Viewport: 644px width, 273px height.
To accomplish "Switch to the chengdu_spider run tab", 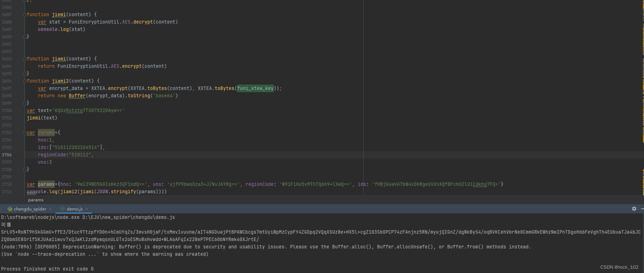I will coord(30,209).
